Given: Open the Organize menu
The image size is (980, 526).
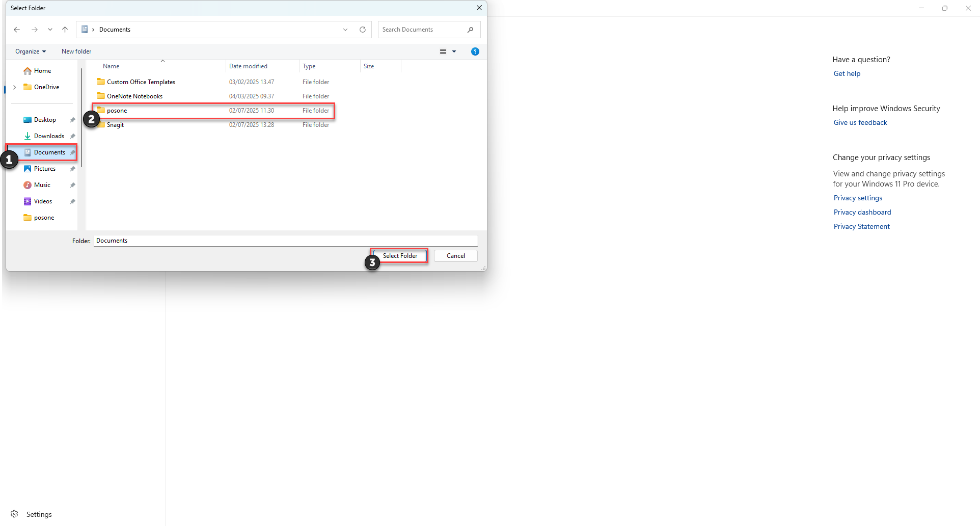Looking at the screenshot, I should point(31,51).
